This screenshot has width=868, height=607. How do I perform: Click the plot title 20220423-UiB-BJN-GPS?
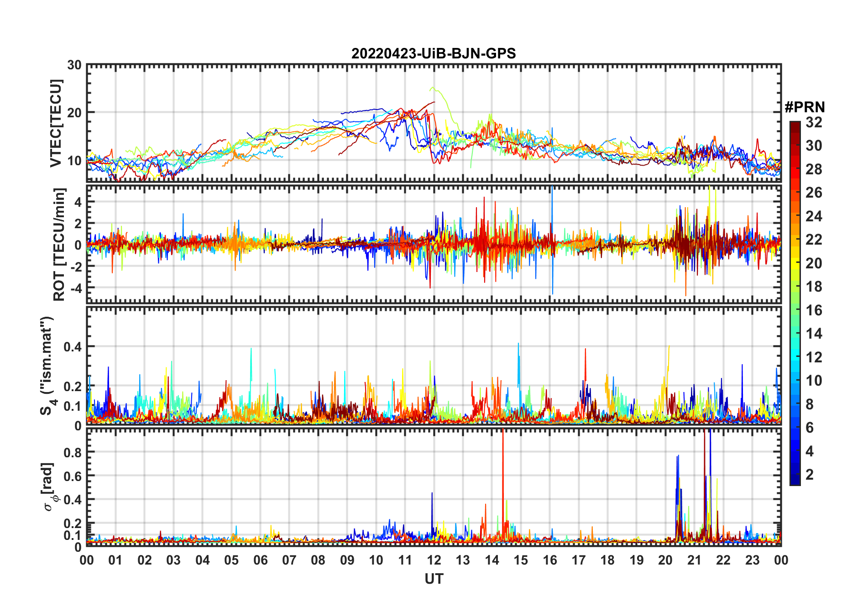pyautogui.click(x=433, y=53)
